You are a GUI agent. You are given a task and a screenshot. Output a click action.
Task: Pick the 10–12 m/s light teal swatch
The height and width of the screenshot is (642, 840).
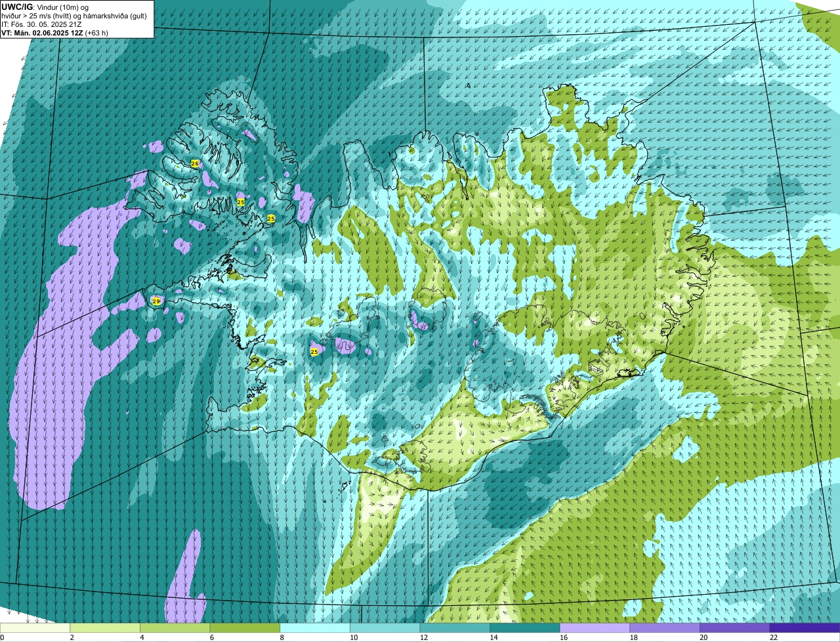pyautogui.click(x=385, y=628)
